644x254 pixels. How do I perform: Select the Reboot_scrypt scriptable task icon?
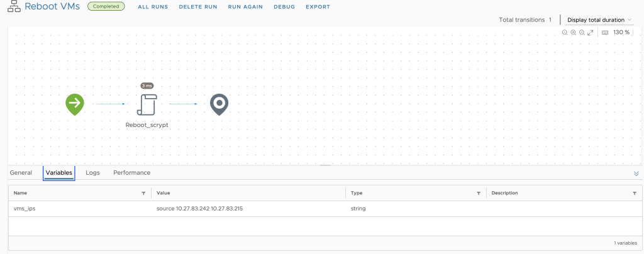[147, 104]
